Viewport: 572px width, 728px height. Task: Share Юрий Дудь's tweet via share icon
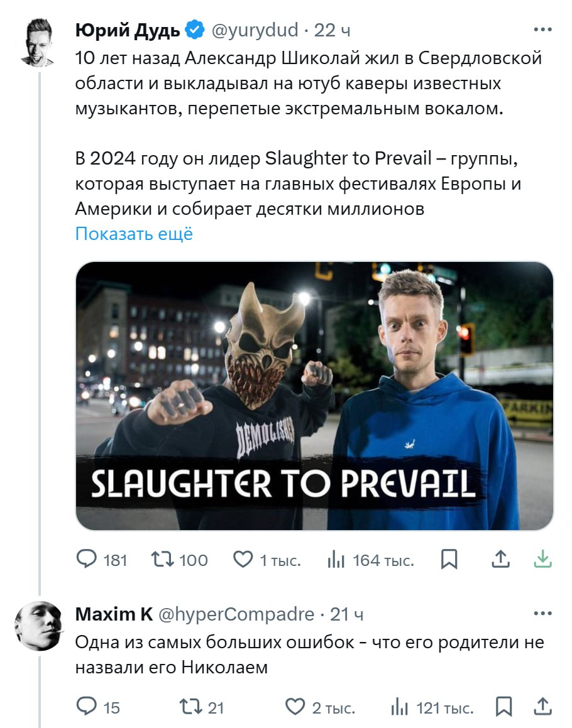(500, 559)
